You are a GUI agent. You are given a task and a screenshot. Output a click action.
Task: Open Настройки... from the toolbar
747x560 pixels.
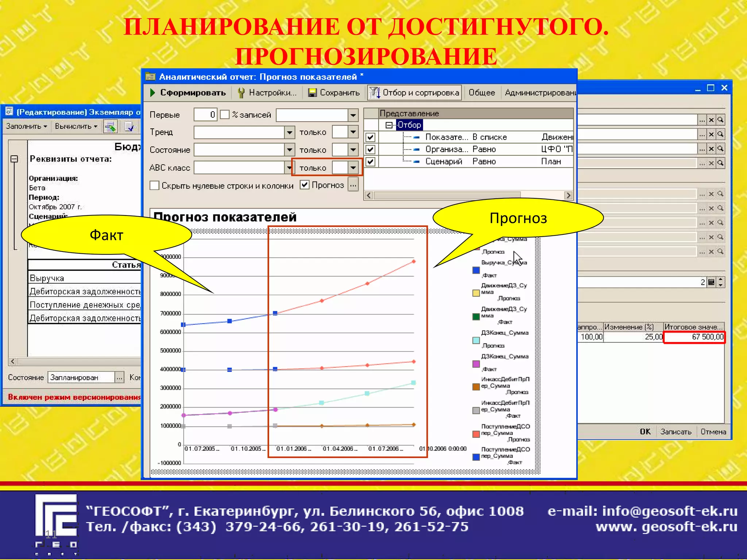pos(267,93)
